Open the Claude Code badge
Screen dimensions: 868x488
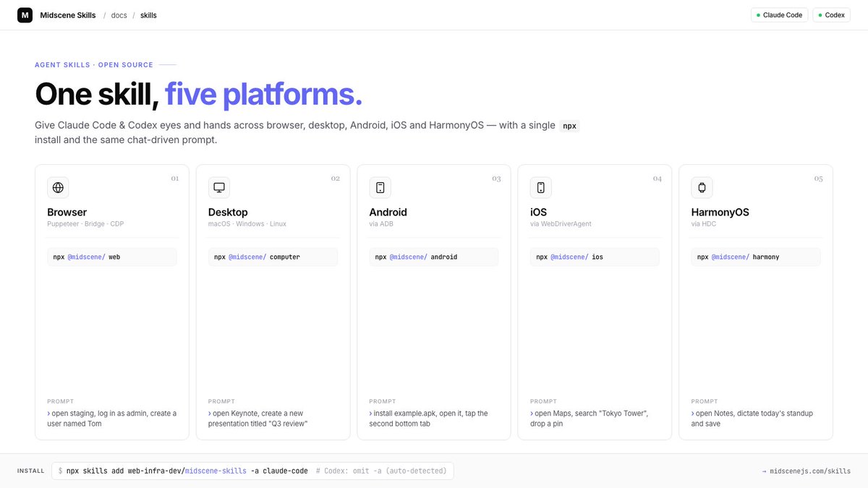[780, 15]
